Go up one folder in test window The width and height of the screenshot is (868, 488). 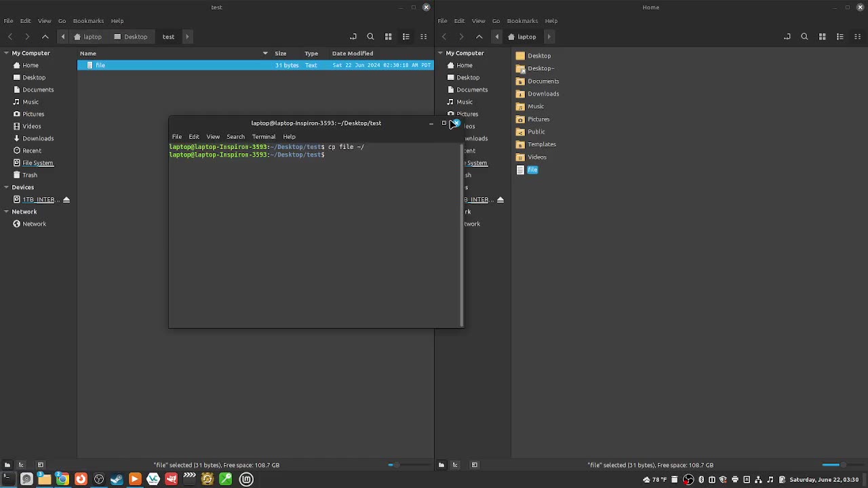[x=45, y=37]
